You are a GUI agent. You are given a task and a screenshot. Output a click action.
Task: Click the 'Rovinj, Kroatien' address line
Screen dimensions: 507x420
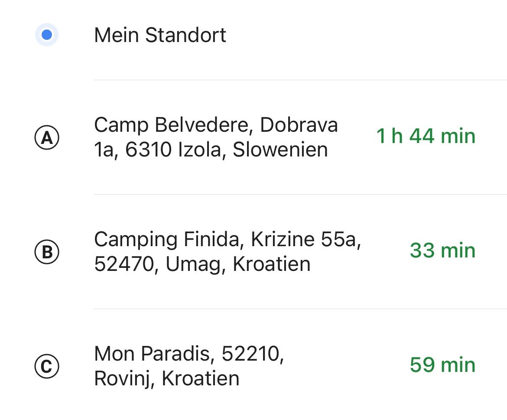[166, 379]
